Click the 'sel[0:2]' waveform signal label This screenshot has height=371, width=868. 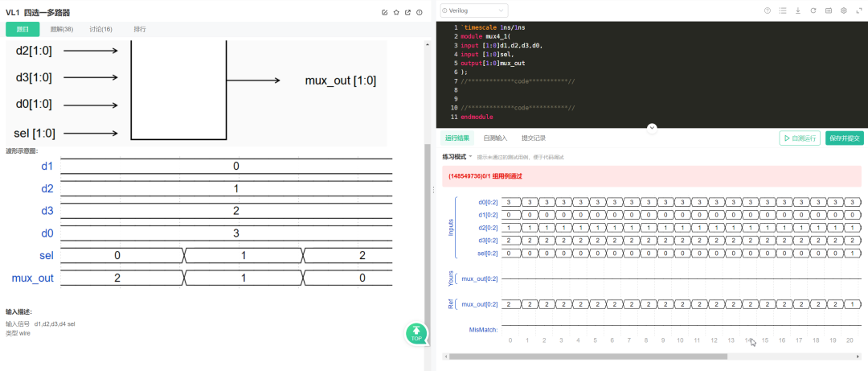(489, 253)
